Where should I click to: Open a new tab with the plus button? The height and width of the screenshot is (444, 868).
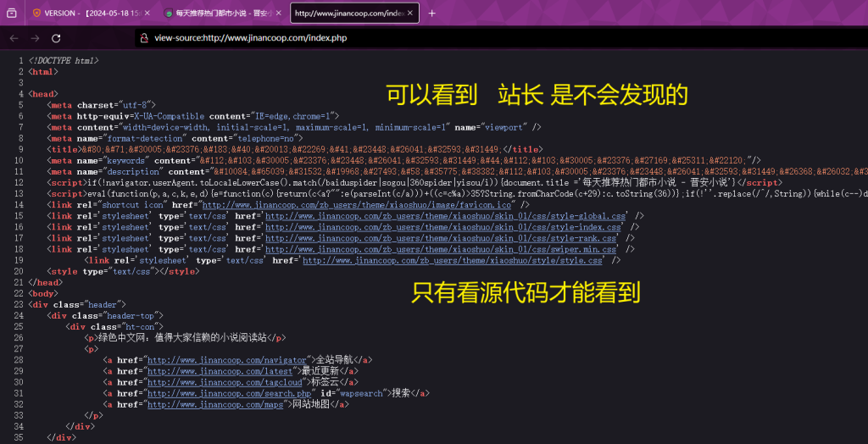click(x=431, y=14)
